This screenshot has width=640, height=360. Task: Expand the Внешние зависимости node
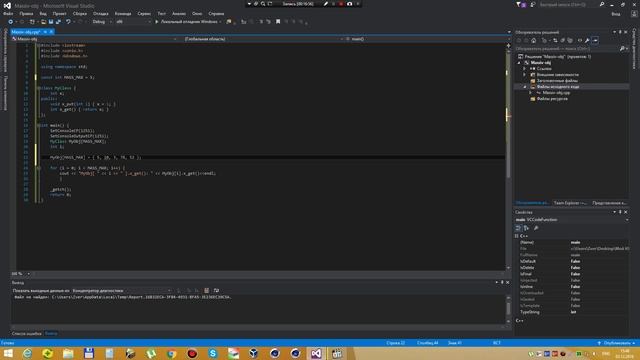[x=525, y=75]
